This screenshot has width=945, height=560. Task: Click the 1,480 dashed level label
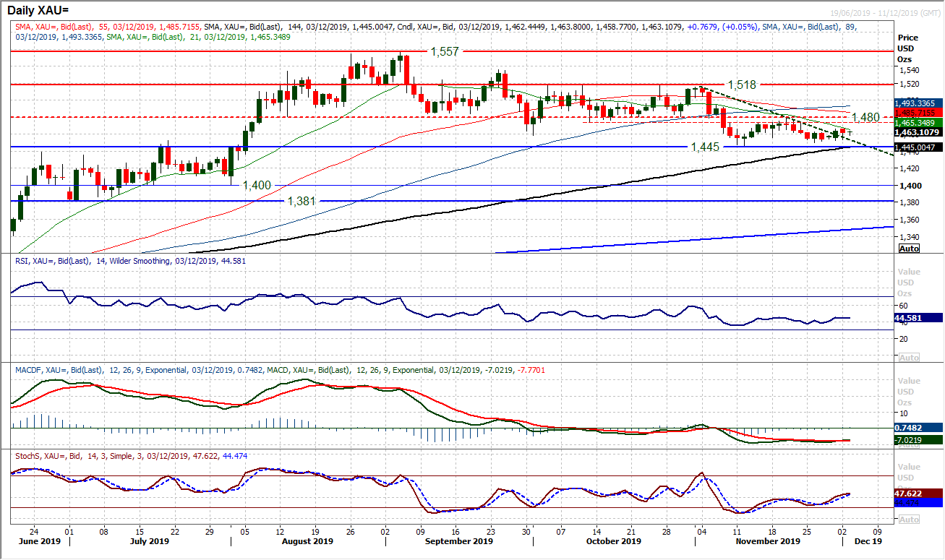(x=865, y=117)
